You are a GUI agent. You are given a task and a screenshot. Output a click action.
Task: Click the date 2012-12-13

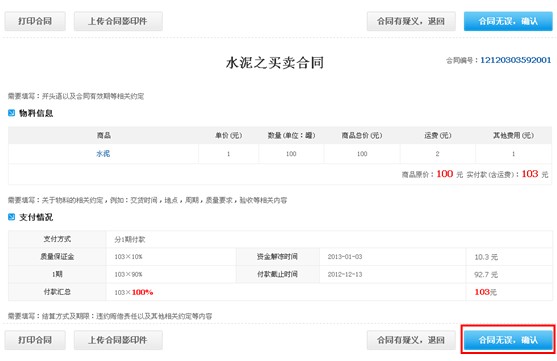345,275
